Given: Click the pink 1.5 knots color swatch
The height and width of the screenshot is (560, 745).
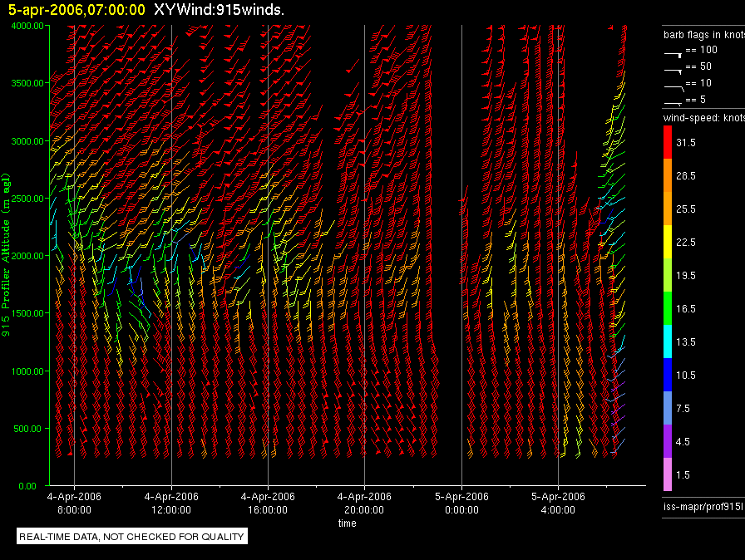Looking at the screenshot, I should click(x=667, y=474).
